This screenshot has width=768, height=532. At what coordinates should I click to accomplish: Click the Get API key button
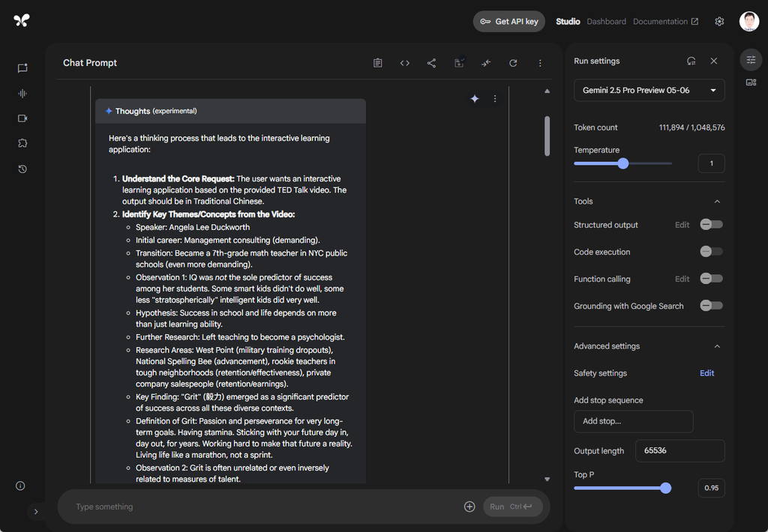pos(508,22)
